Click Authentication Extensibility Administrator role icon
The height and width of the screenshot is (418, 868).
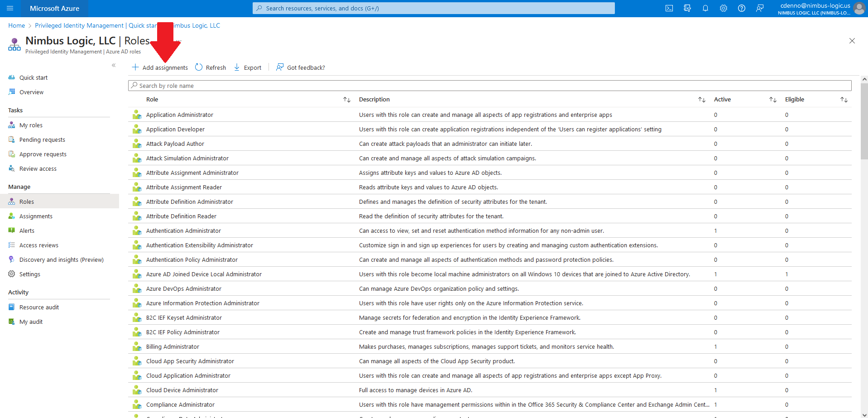click(x=137, y=245)
